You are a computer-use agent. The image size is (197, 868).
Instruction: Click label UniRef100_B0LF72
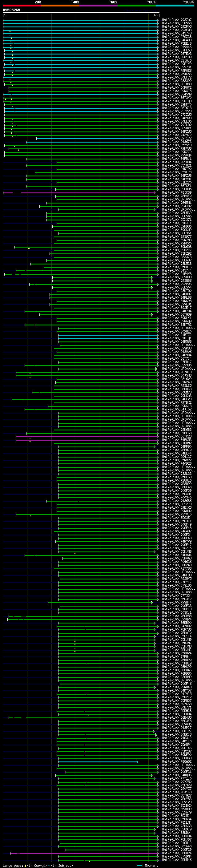pos(177,78)
